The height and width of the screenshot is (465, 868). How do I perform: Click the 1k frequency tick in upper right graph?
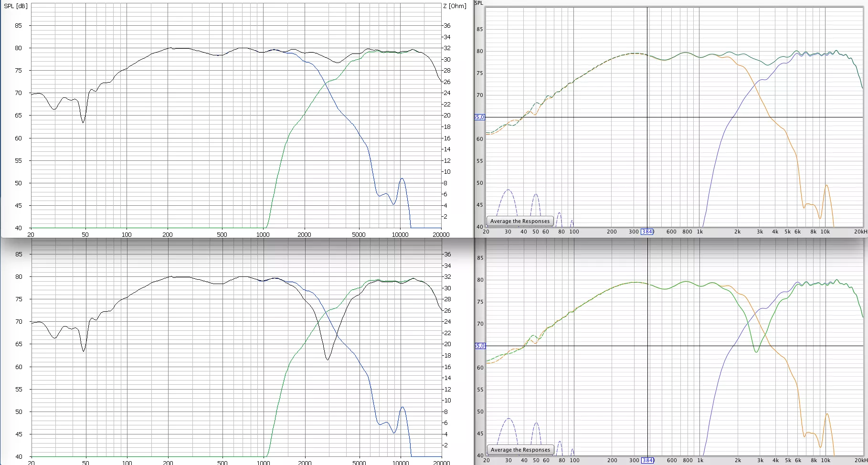click(x=699, y=232)
